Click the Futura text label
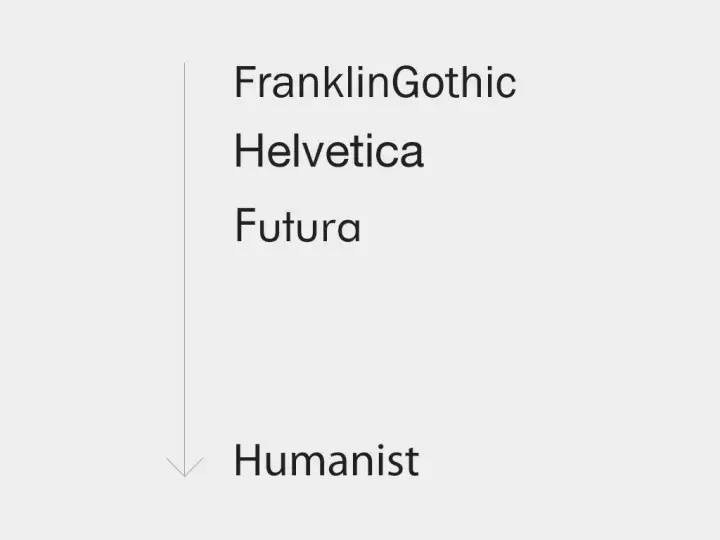The image size is (720, 540). click(297, 226)
